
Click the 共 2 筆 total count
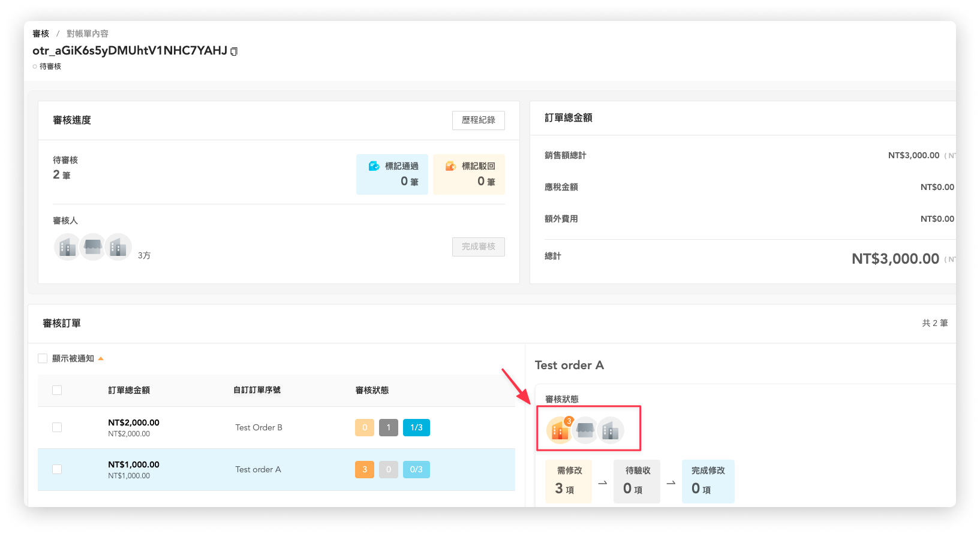tap(935, 323)
